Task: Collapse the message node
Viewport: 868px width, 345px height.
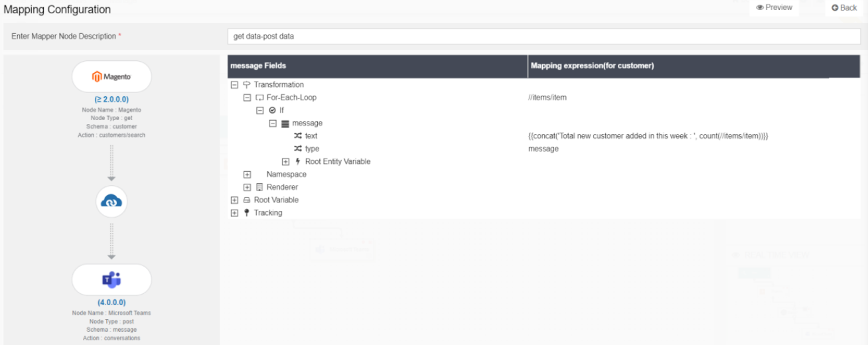Action: pos(273,123)
